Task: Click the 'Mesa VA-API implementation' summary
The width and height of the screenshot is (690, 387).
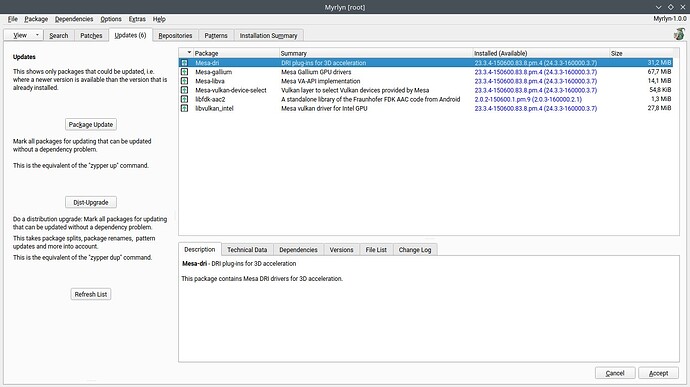Action: pos(320,81)
